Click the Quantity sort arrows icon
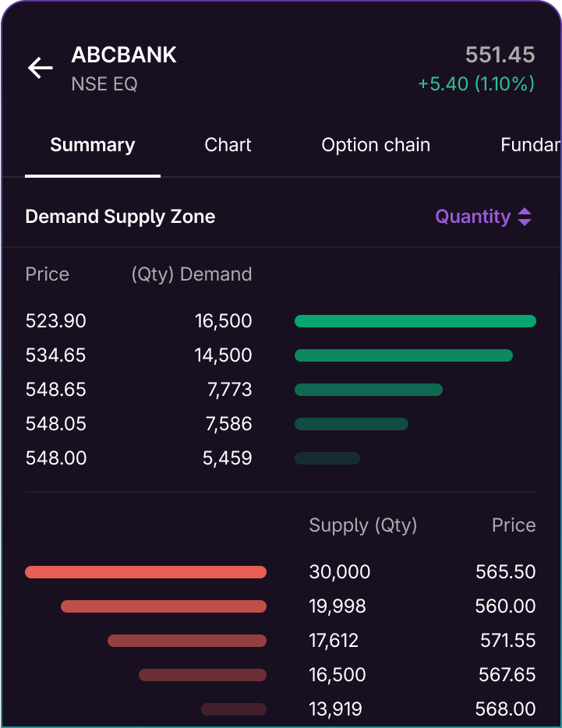This screenshot has width=562, height=728. (527, 217)
